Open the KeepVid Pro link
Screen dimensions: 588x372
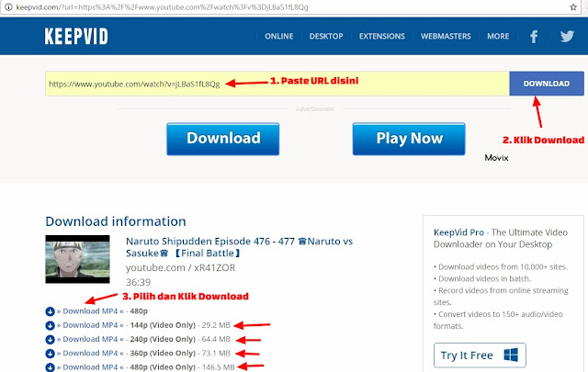coord(458,232)
